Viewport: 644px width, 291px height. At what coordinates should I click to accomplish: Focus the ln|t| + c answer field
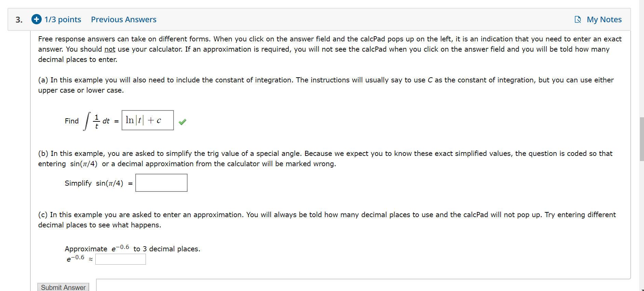pyautogui.click(x=148, y=120)
